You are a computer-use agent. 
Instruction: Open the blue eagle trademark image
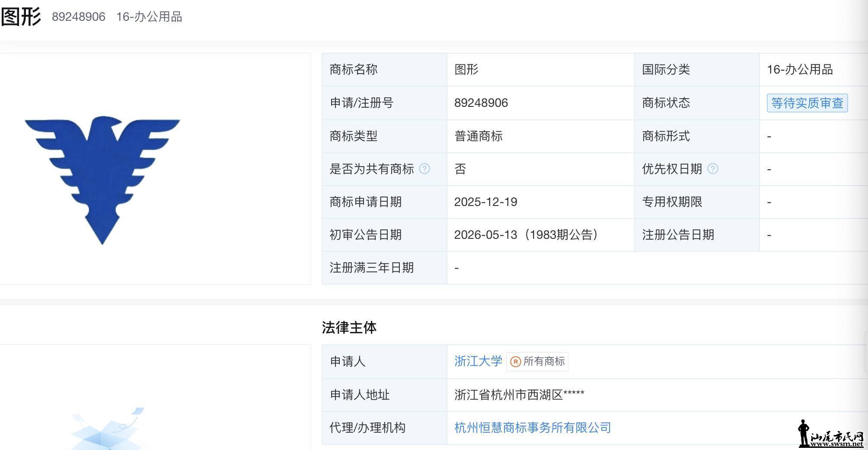click(x=102, y=180)
